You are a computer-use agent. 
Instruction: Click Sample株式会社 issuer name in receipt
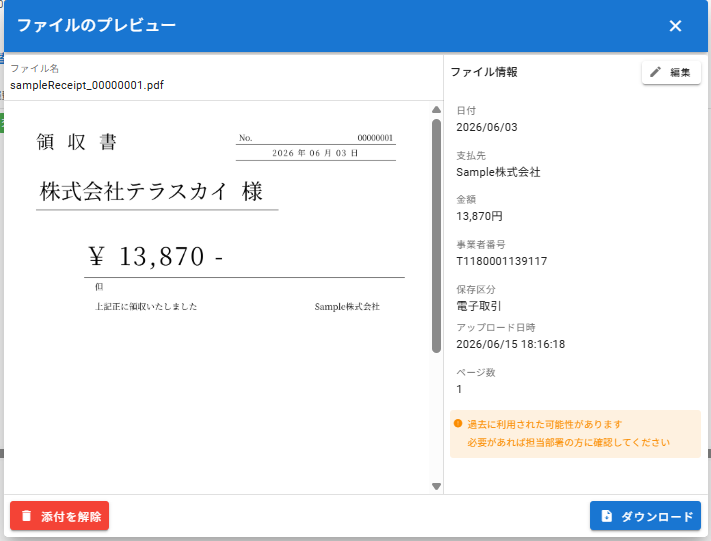(347, 307)
